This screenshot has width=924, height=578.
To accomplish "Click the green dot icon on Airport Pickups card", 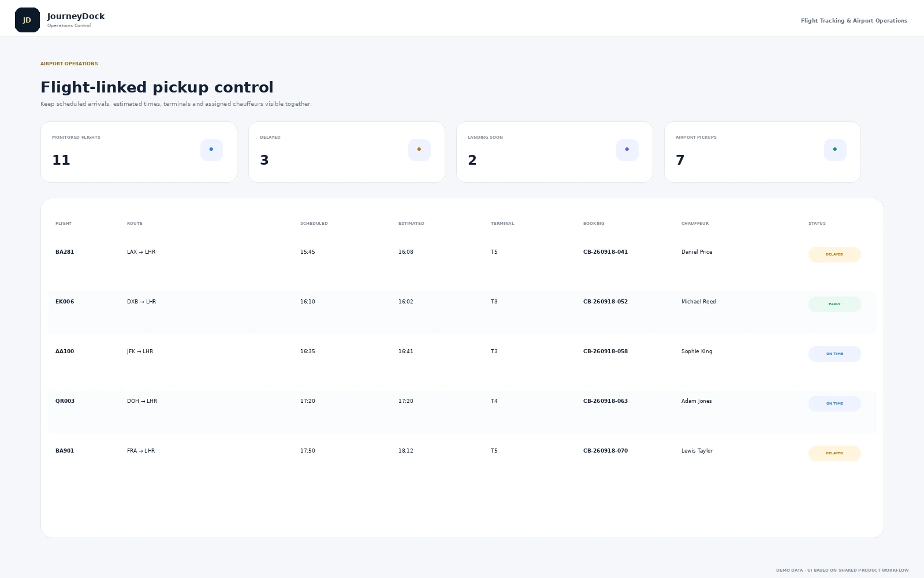I will click(835, 150).
